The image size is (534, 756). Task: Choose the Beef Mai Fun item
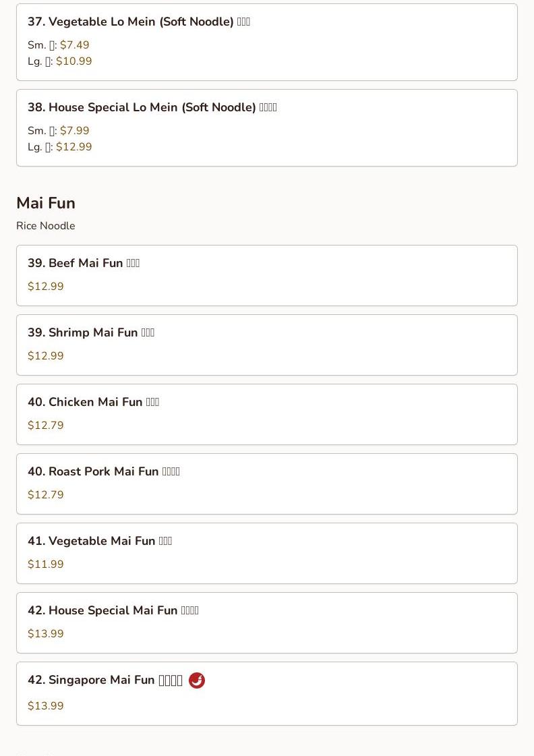(267, 275)
